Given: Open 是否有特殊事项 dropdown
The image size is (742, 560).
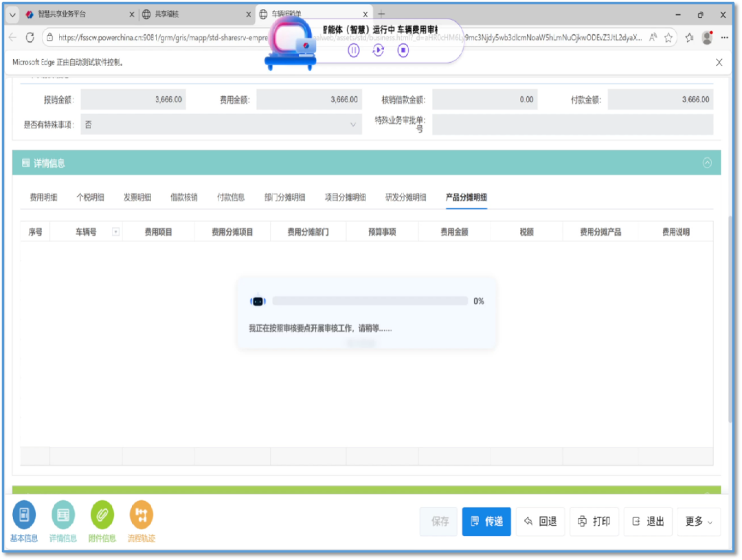Looking at the screenshot, I should [221, 124].
